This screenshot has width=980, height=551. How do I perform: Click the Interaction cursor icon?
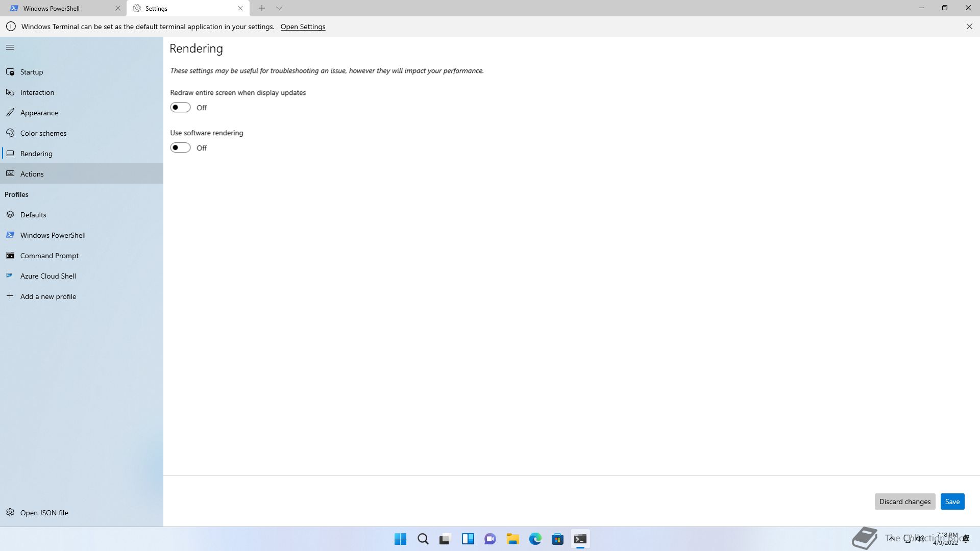point(10,92)
